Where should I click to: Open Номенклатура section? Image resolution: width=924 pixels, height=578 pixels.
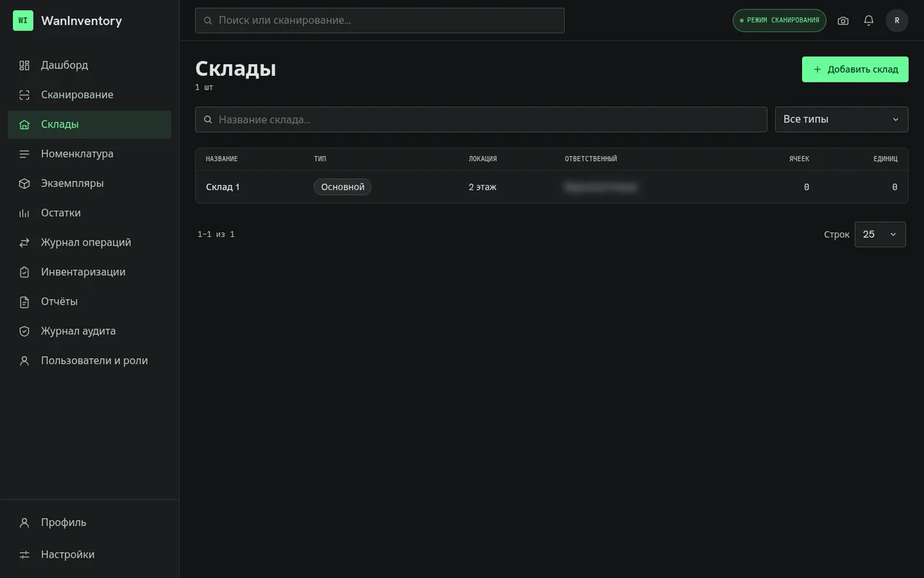(x=90, y=154)
